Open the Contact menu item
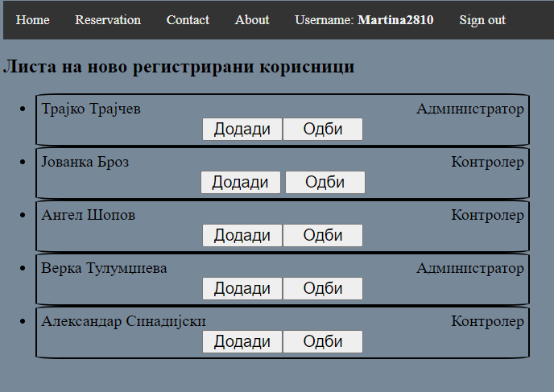The width and height of the screenshot is (554, 392). pyautogui.click(x=188, y=20)
